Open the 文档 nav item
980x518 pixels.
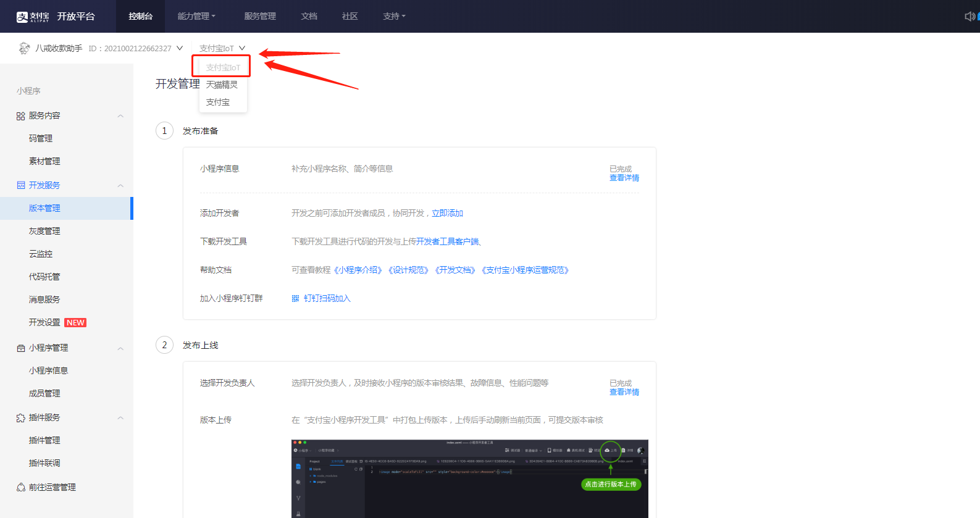click(309, 16)
